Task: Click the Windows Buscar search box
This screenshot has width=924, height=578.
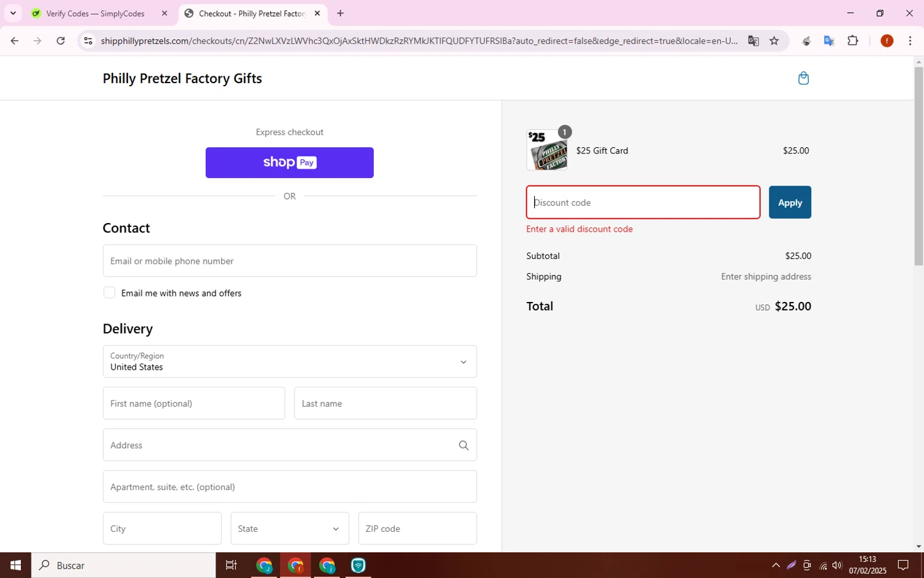Action: point(123,565)
